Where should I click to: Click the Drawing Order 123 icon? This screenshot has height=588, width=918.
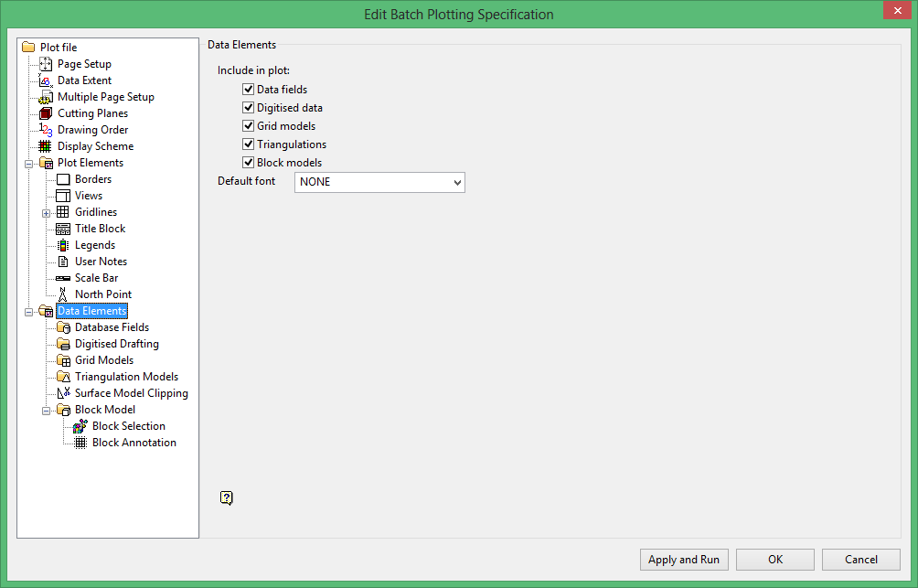click(x=46, y=130)
